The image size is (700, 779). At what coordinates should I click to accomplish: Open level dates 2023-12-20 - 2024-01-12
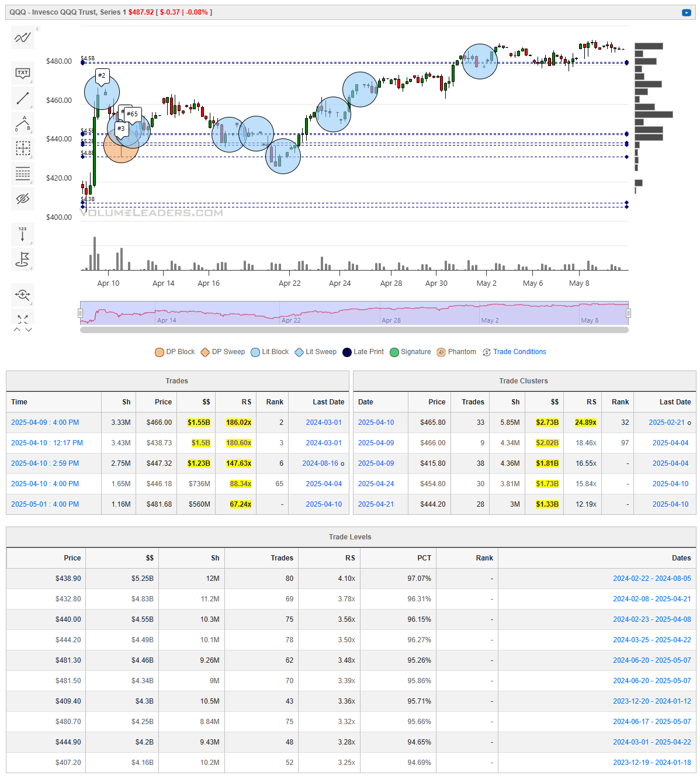click(x=652, y=701)
